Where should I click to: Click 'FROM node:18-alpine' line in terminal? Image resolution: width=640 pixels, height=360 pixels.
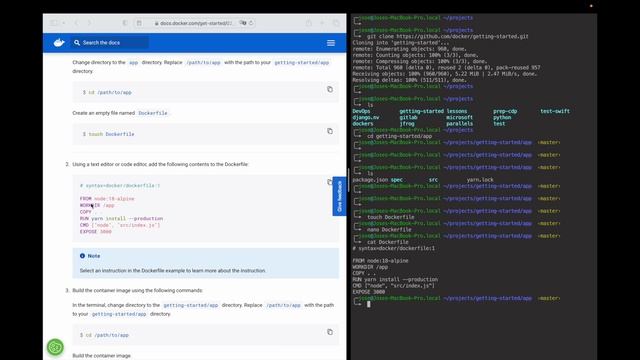380,261
